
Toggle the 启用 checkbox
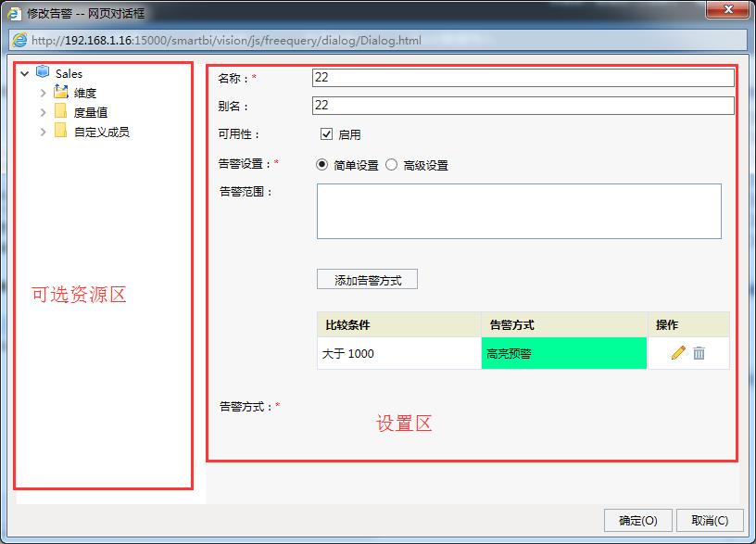[x=326, y=134]
